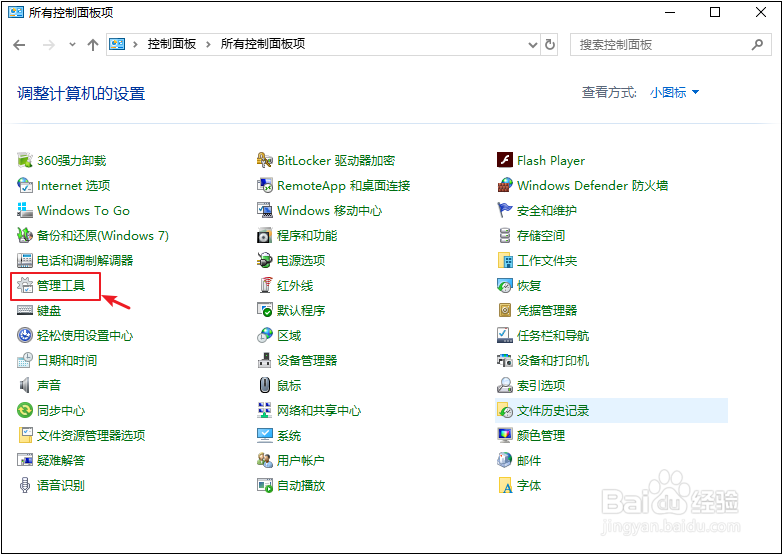Screen dimensions: 784x554
Task: Expand the chevron before 控制面板 in breadcrumb
Action: (135, 44)
